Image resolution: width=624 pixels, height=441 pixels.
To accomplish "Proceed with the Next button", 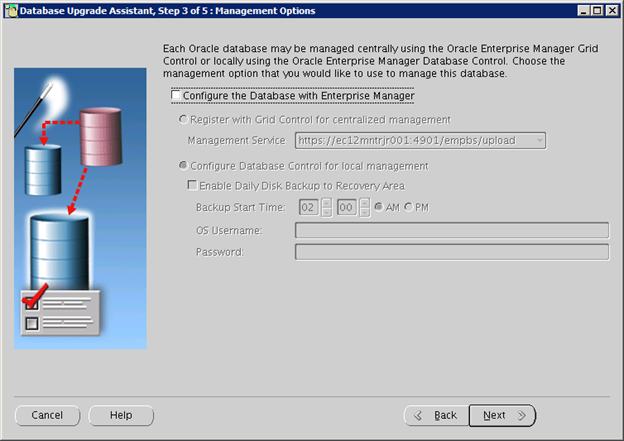I will coord(502,415).
